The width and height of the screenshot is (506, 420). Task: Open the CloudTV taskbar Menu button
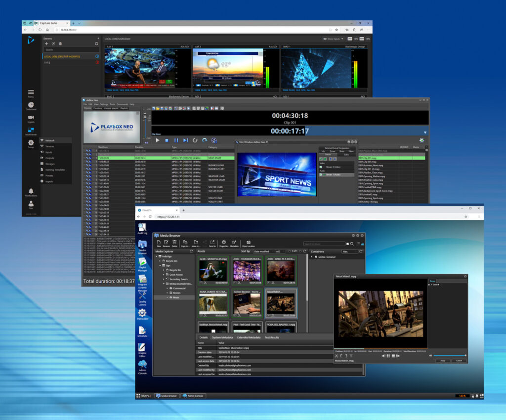[143, 396]
